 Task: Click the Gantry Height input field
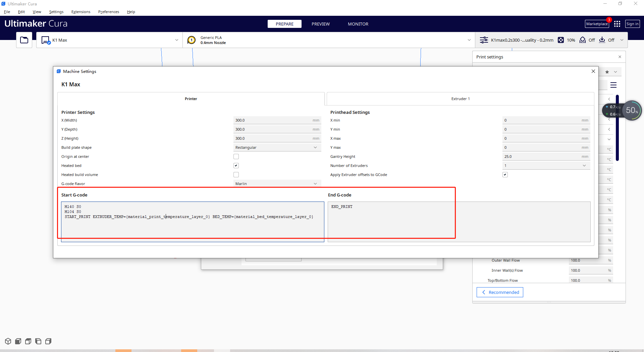(546, 157)
